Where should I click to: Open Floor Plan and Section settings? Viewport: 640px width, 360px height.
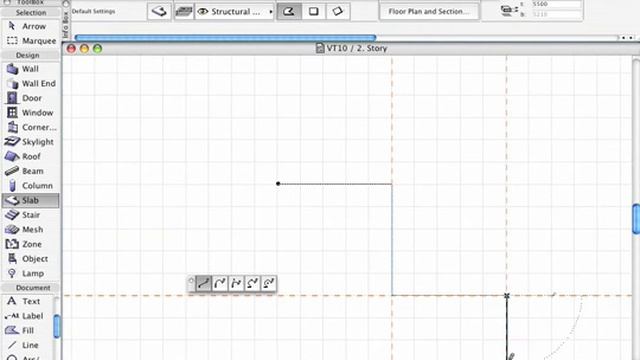point(428,11)
